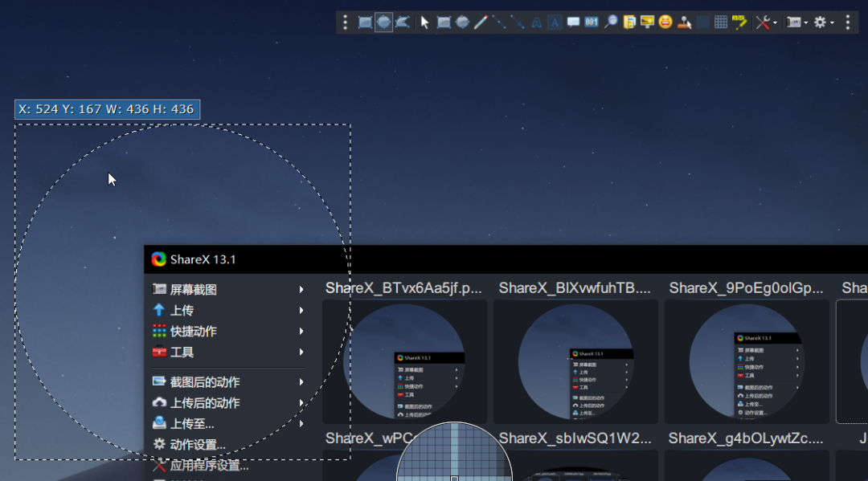868x481 pixels.
Task: Click the ShareX logo in title bar
Action: click(x=159, y=259)
